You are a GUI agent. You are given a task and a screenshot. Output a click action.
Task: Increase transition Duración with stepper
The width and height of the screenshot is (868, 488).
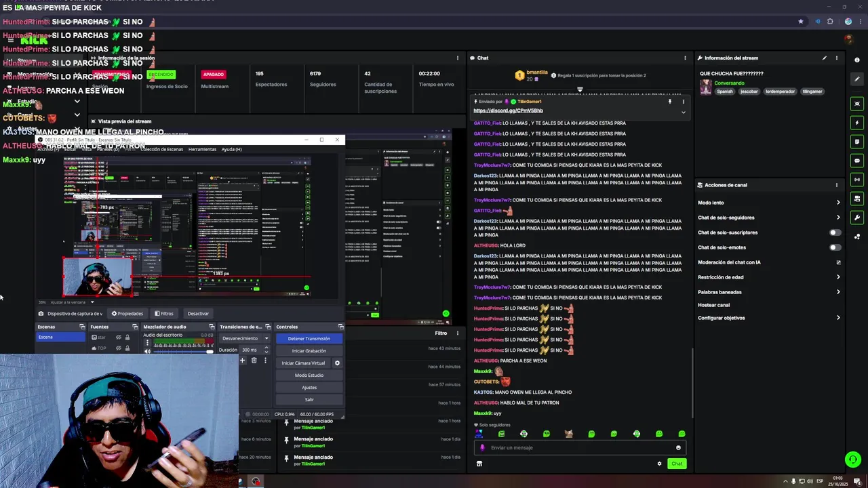click(266, 348)
